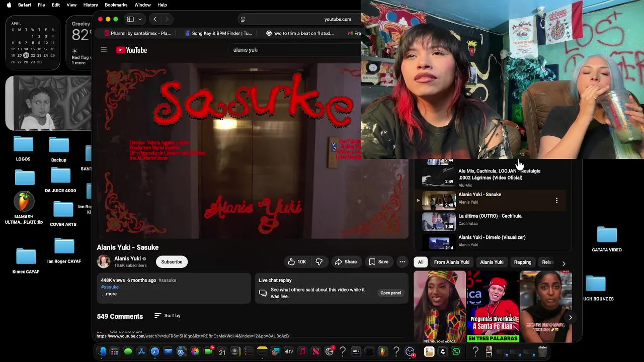644x362 pixels.
Task: Select the 'Rapping' filter chip
Action: [x=522, y=262]
